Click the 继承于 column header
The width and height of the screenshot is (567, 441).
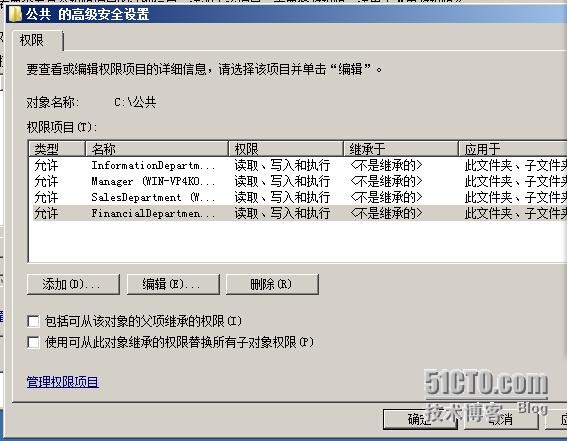[401, 149]
